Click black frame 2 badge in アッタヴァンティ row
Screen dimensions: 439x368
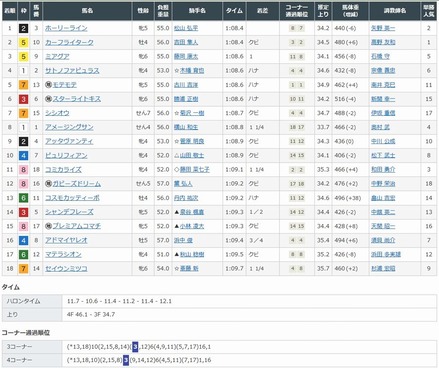point(23,141)
